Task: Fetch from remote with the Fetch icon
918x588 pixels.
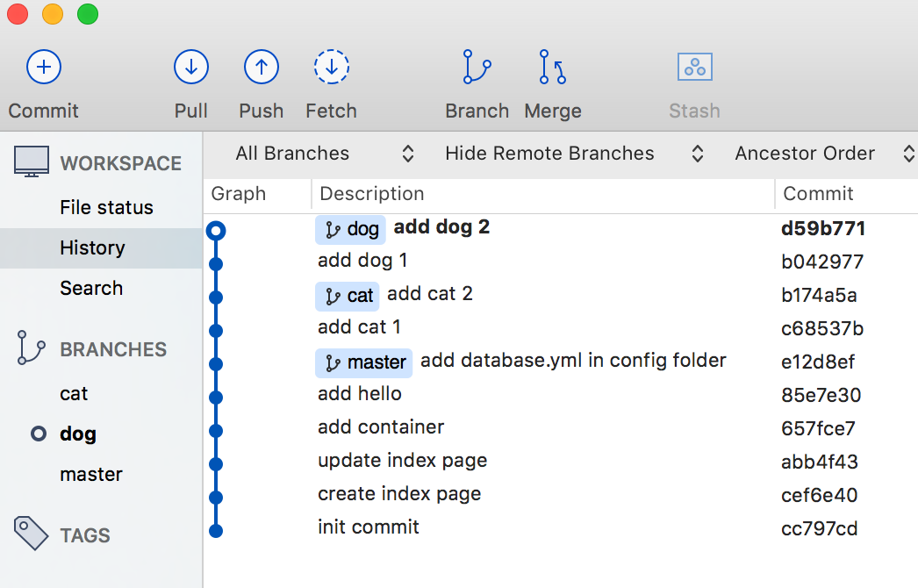Action: point(331,67)
